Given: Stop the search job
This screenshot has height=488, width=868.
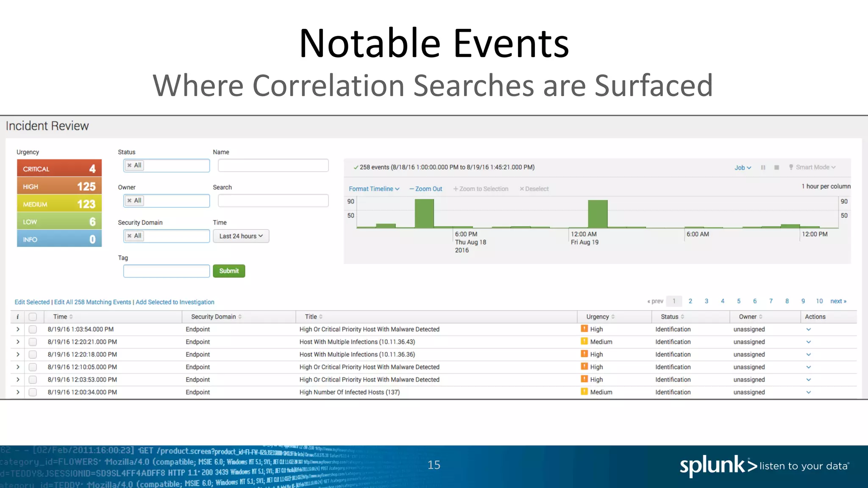Looking at the screenshot, I should pyautogui.click(x=776, y=167).
